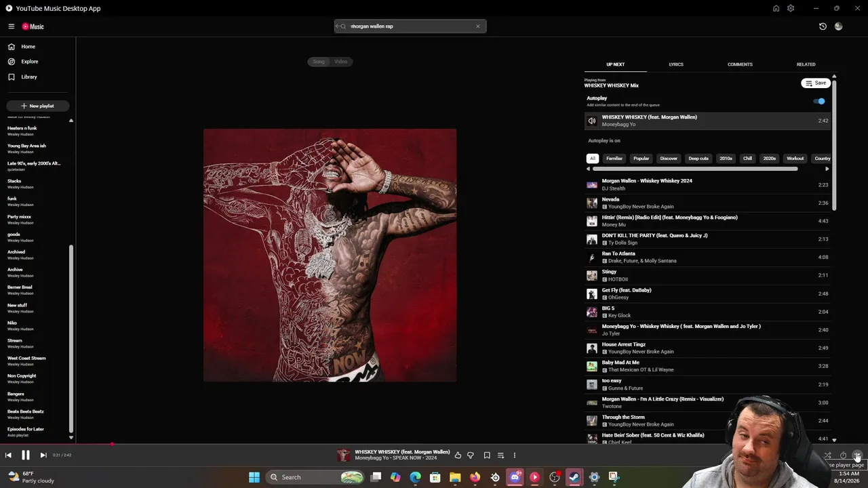Screen dimensions: 868x488
Task: Open the RELATED tab
Action: pos(806,64)
